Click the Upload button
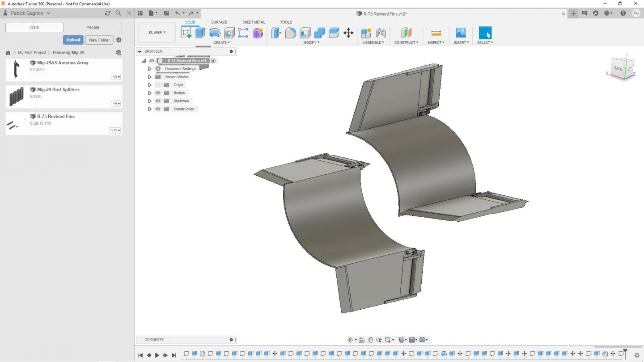This screenshot has width=644, height=362. pos(73,40)
